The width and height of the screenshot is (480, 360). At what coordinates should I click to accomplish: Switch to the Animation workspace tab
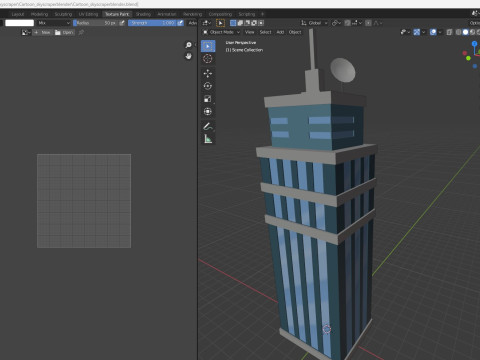click(x=167, y=14)
